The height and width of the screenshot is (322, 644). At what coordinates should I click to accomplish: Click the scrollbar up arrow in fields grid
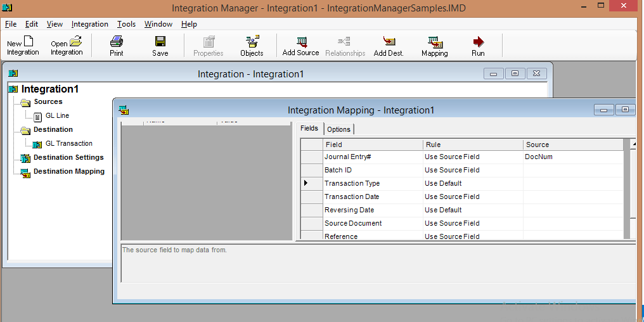(634, 144)
